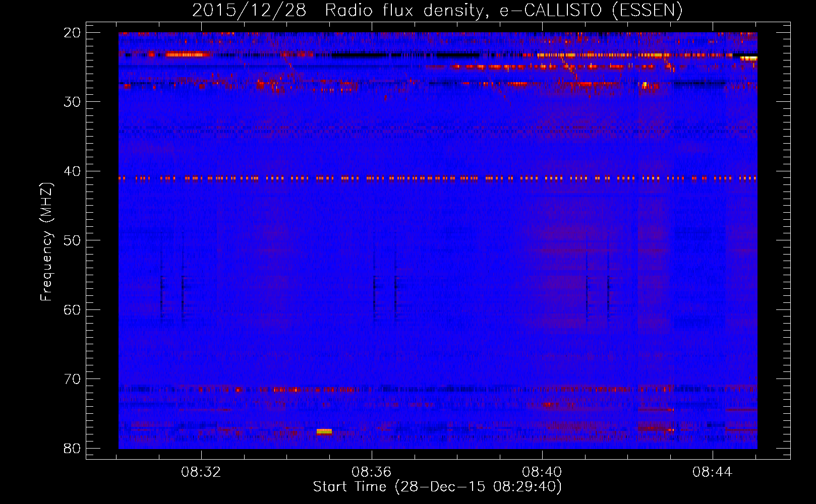Viewport: 816px width, 504px height.
Task: Select the "Frequency (MHZ)" y-axis label
Action: coord(46,242)
